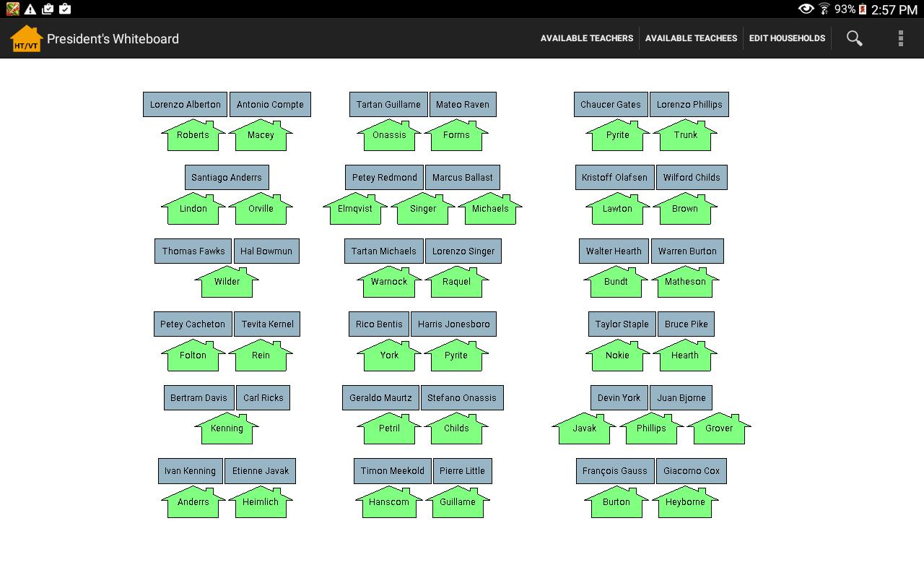The image size is (924, 578).
Task: Select teacher François Gauss
Action: point(615,471)
